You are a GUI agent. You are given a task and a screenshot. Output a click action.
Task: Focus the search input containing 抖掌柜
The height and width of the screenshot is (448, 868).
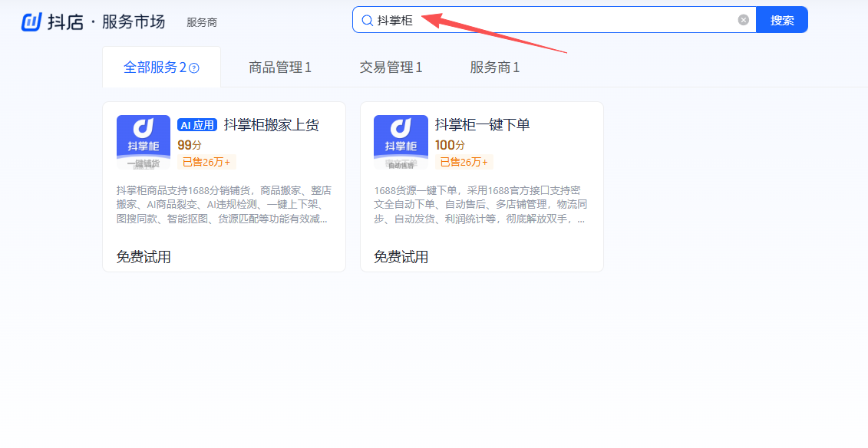(x=554, y=20)
